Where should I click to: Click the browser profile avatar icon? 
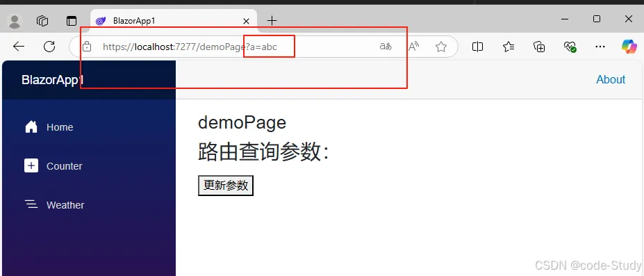coord(15,21)
